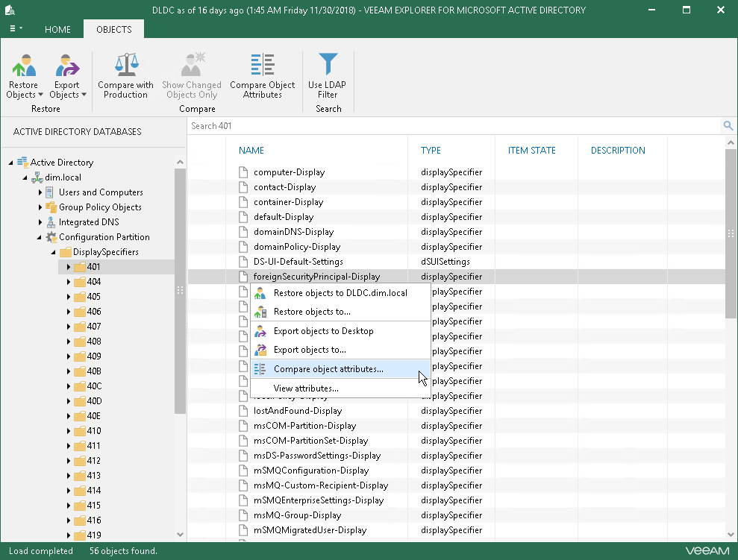
Task: Choose 'View attributes...' menu entry
Action: click(341, 388)
